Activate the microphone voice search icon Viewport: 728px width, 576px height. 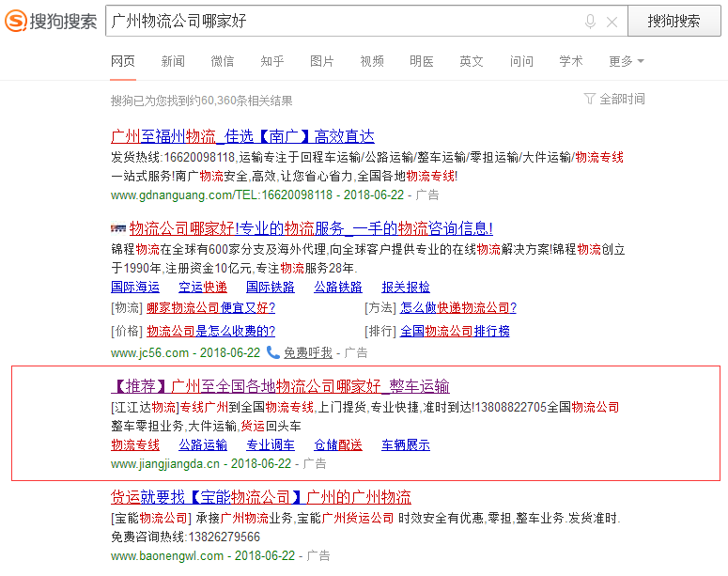point(590,22)
